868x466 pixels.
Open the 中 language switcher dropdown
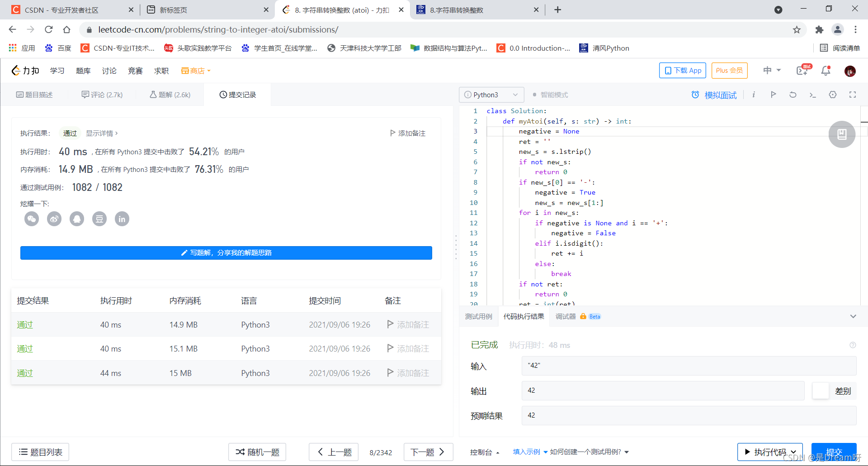click(x=772, y=70)
